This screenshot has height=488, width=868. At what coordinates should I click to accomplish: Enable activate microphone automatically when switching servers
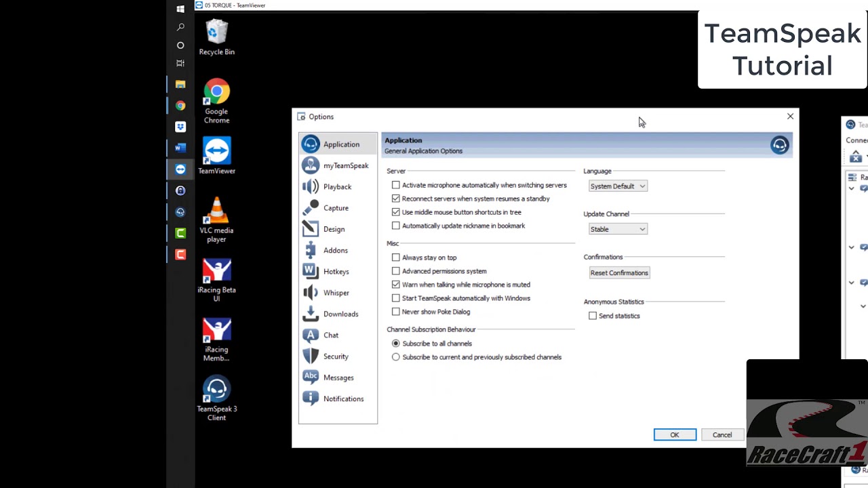pyautogui.click(x=396, y=185)
